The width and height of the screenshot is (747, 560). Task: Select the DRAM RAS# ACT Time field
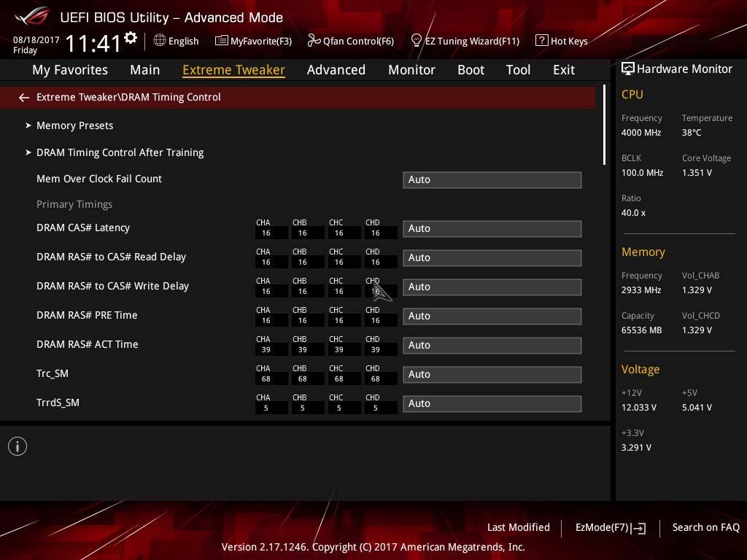(x=492, y=345)
